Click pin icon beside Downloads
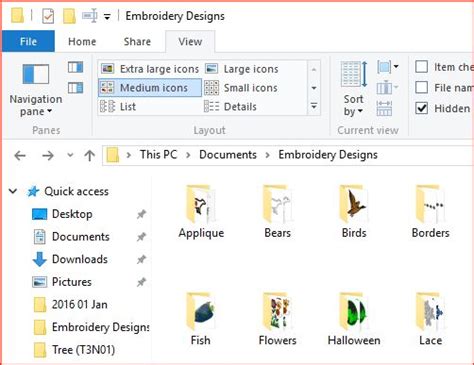This screenshot has height=365, width=474. pos(141,260)
